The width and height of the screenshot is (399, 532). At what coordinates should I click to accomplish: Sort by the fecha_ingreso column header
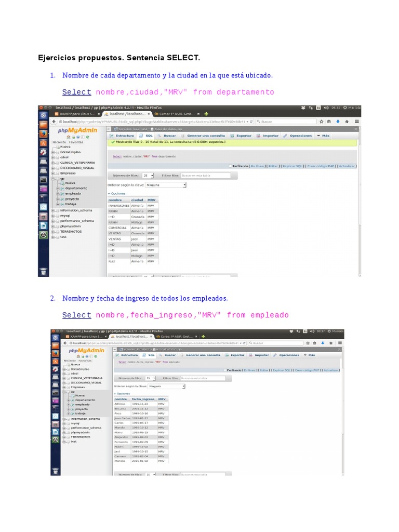[x=143, y=399]
